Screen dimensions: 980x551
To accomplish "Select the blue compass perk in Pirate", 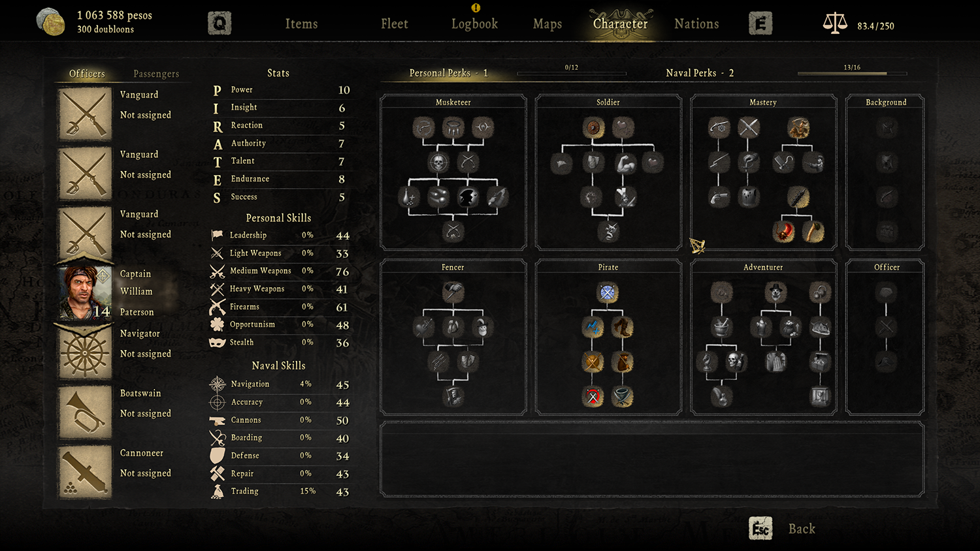I will click(x=608, y=292).
